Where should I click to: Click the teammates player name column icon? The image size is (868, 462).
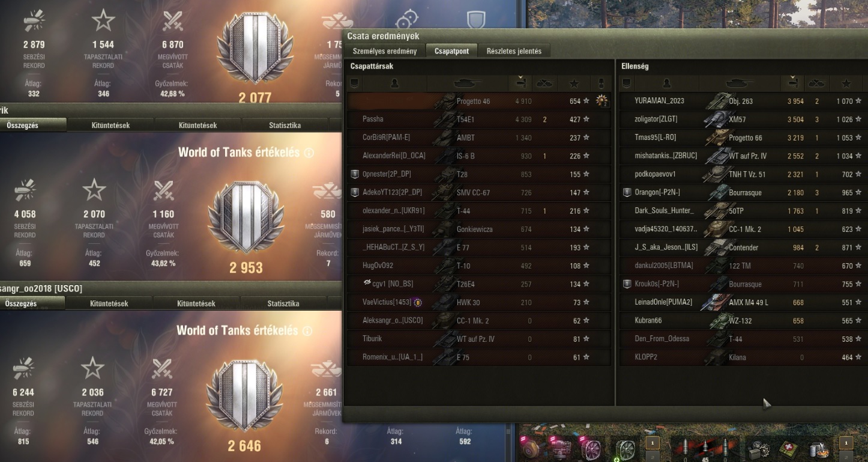394,83
